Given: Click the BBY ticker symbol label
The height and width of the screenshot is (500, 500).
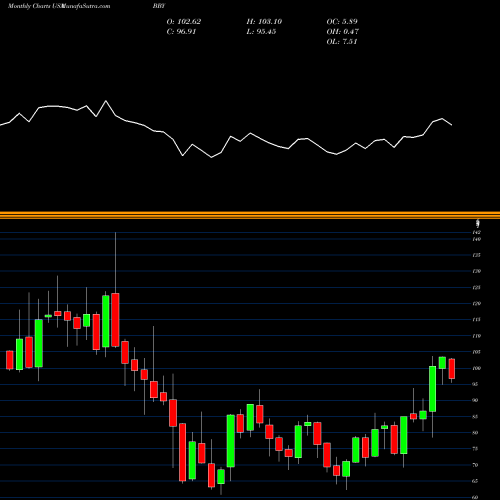Looking at the screenshot, I should [159, 6].
